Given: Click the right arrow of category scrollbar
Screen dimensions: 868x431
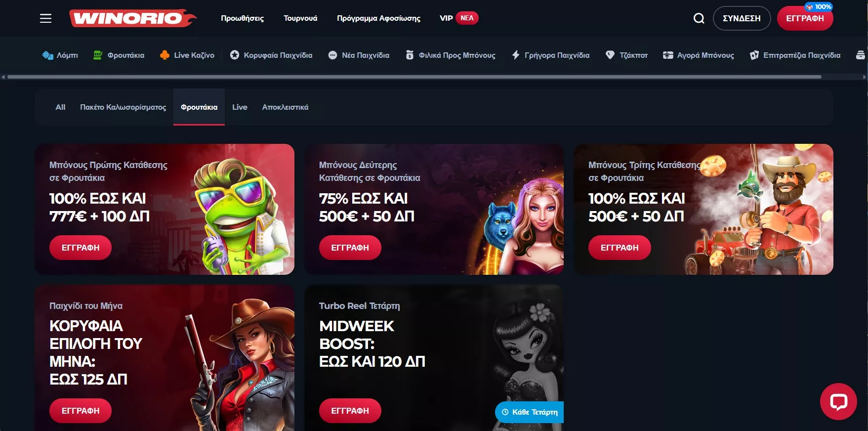Looking at the screenshot, I should pyautogui.click(x=864, y=77).
